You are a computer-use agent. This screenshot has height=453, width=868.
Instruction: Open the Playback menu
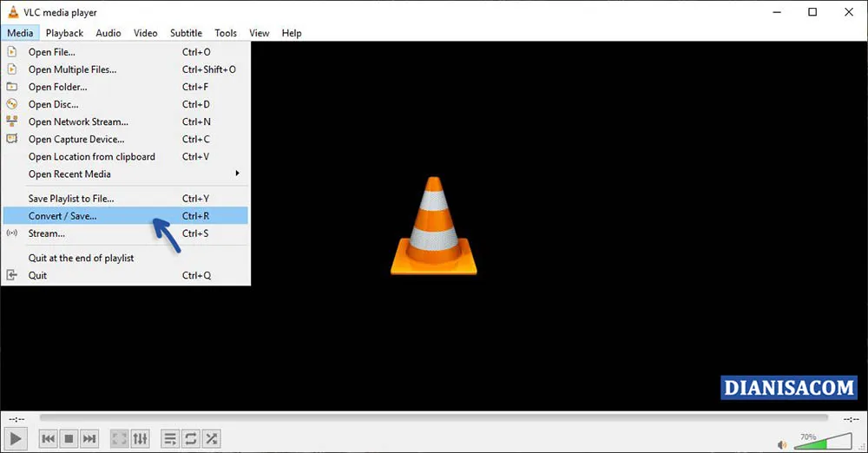pos(64,33)
